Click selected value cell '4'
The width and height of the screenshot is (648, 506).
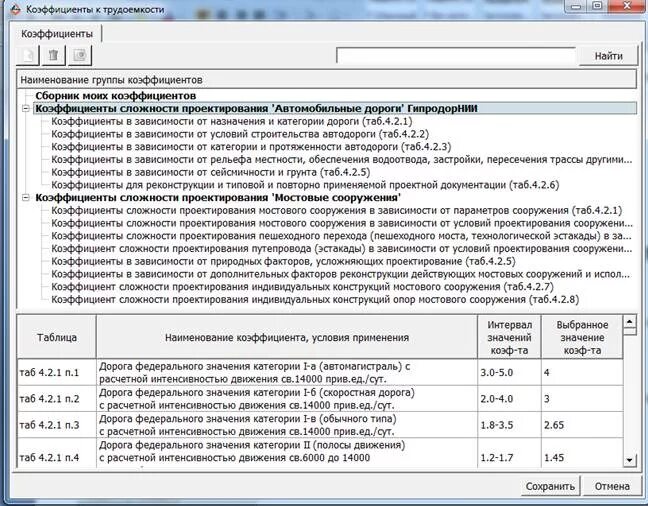pos(582,372)
